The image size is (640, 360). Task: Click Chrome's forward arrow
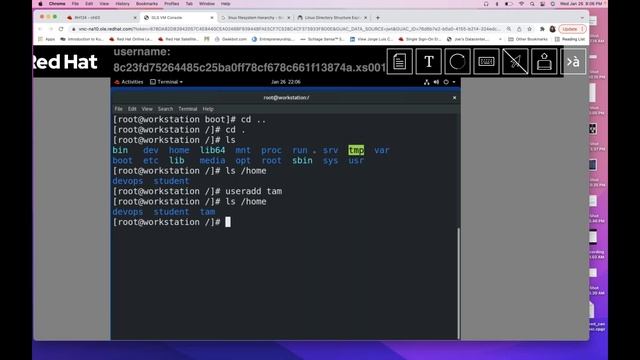tap(51, 29)
